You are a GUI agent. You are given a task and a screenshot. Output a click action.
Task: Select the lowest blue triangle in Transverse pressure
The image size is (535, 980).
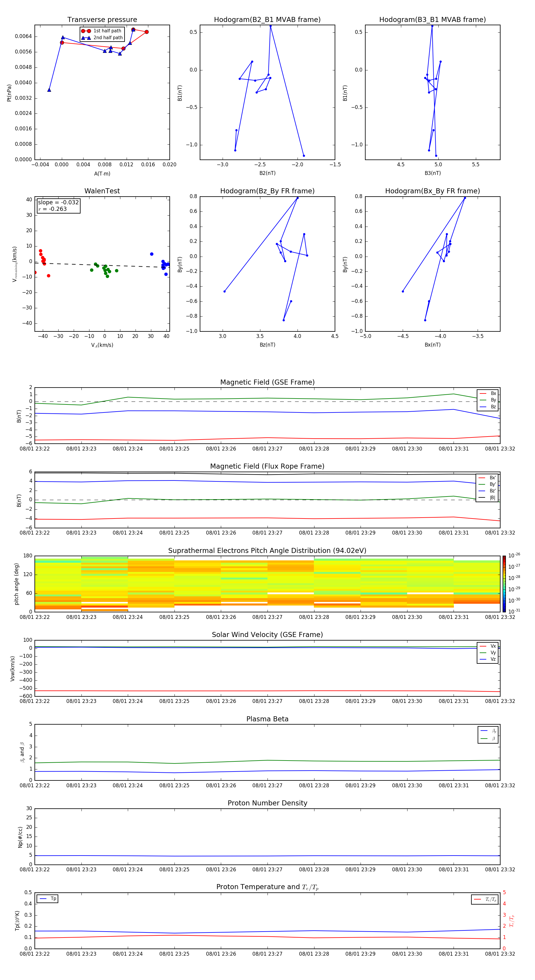pyautogui.click(x=49, y=90)
